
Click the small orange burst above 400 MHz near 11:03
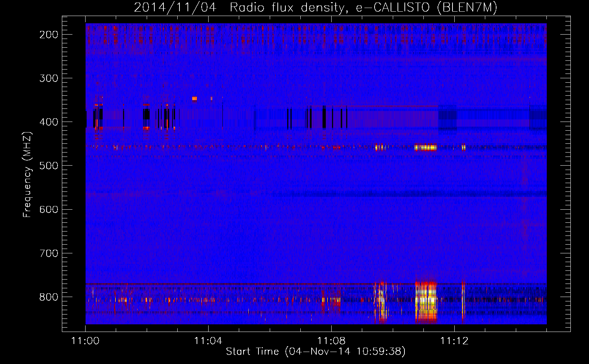pos(194,98)
